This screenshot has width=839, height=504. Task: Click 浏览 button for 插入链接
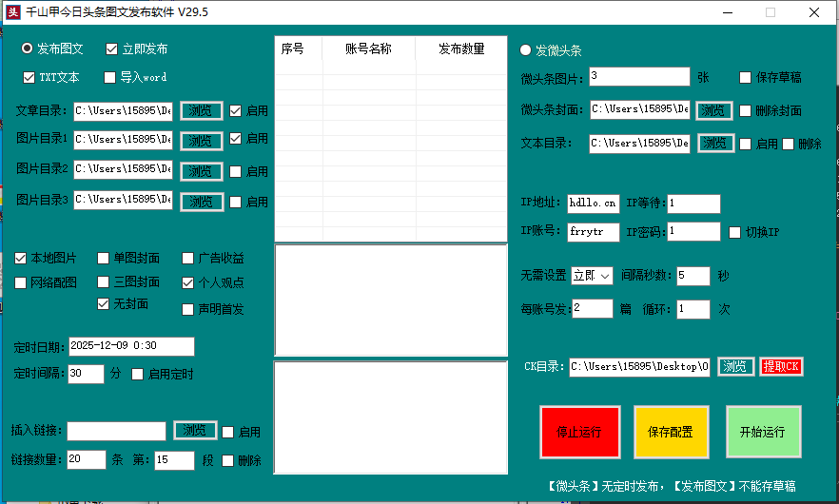coord(195,430)
